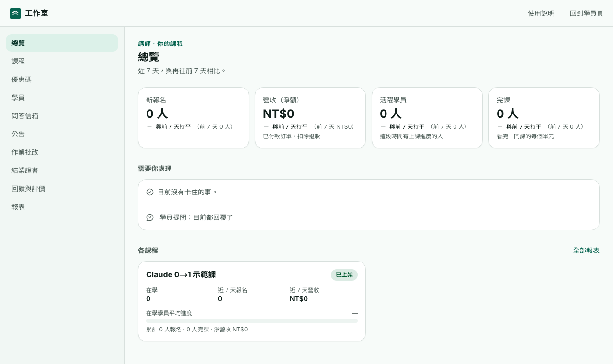Open 問答信箱 page
Screen dimensions: 613x364
62,116
